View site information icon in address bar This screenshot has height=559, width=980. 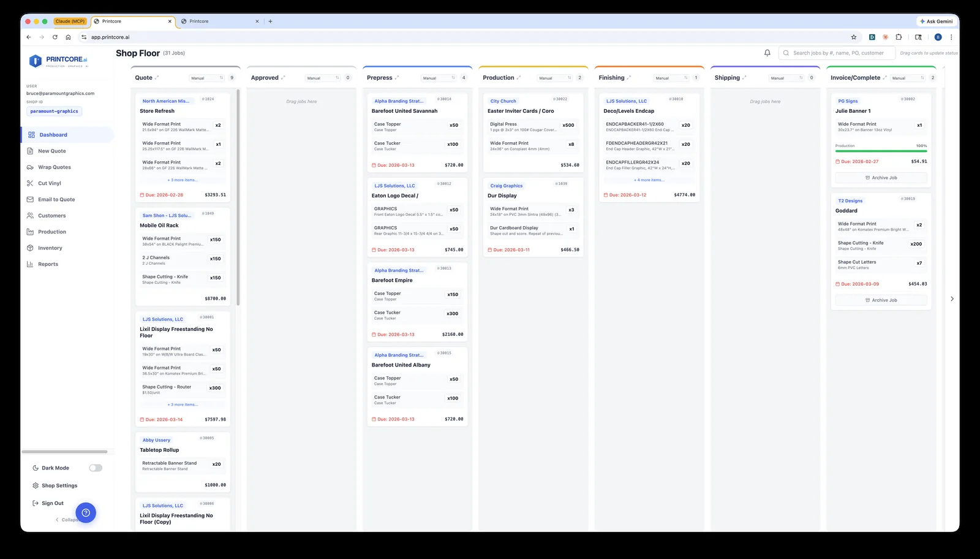[85, 37]
